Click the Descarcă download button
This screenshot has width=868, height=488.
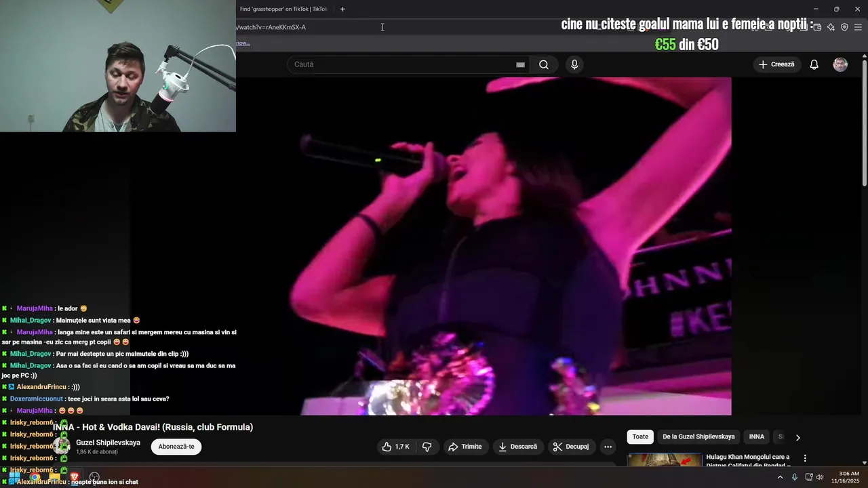click(x=518, y=447)
